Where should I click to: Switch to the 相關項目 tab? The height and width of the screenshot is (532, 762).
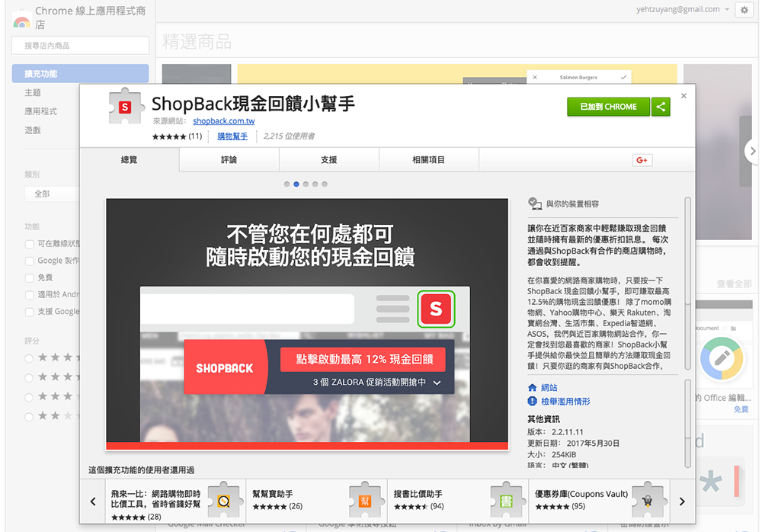[428, 160]
